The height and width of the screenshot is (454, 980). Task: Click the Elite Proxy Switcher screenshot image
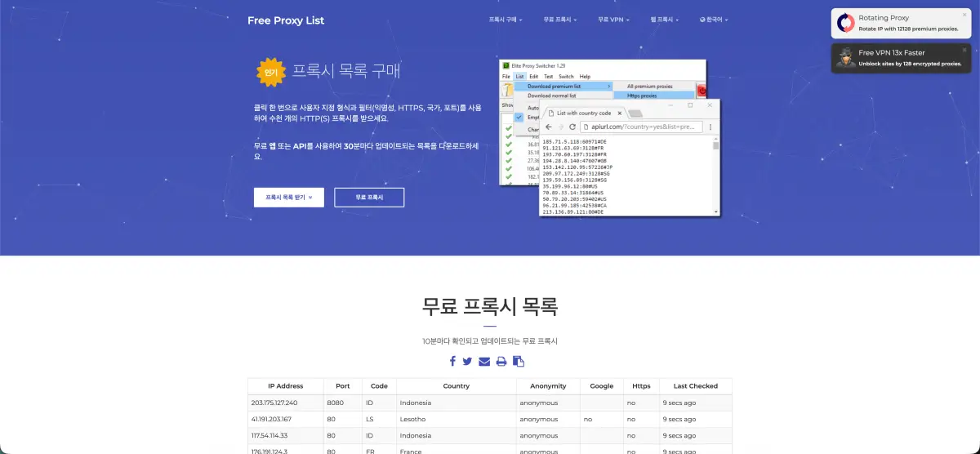click(610, 137)
